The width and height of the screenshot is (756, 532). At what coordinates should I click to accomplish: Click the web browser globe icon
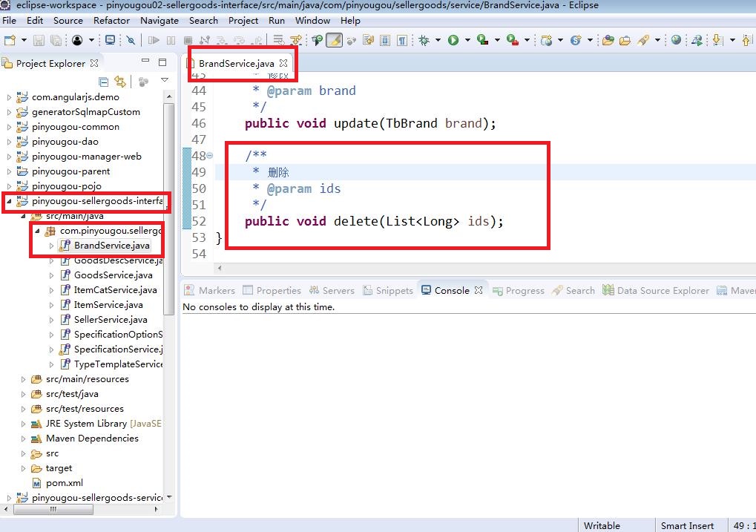click(677, 41)
